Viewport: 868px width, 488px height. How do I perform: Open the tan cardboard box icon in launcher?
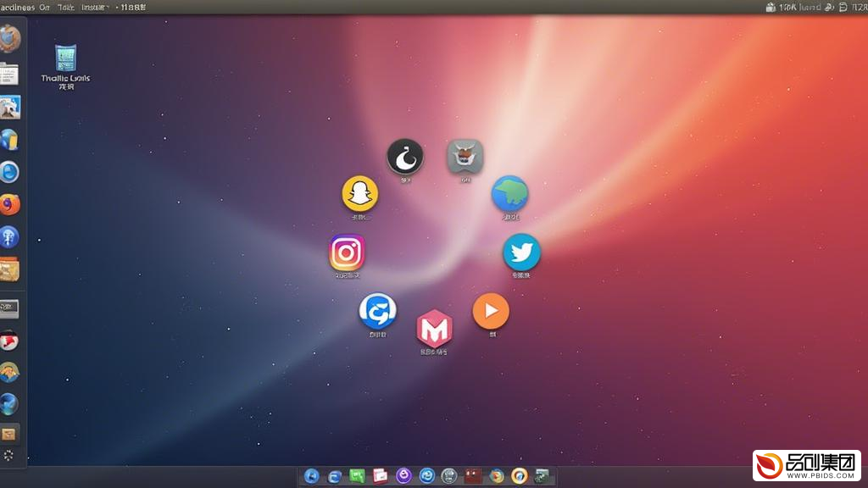[x=9, y=270]
